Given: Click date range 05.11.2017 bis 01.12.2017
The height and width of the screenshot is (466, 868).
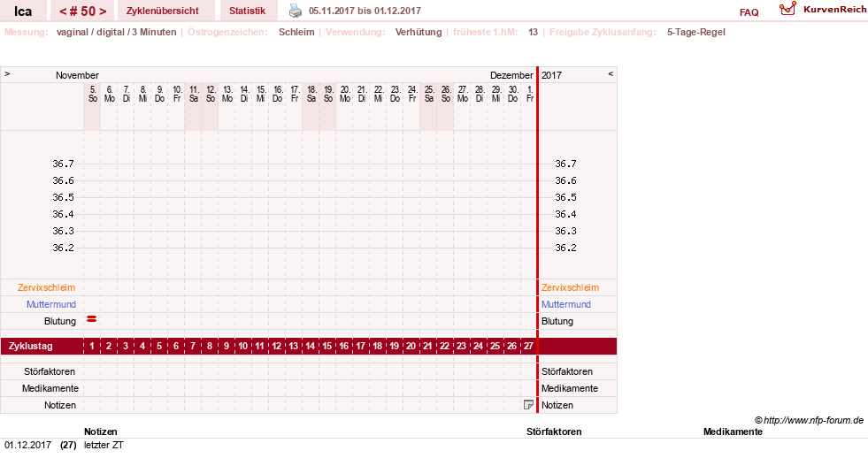Looking at the screenshot, I should click(365, 11).
